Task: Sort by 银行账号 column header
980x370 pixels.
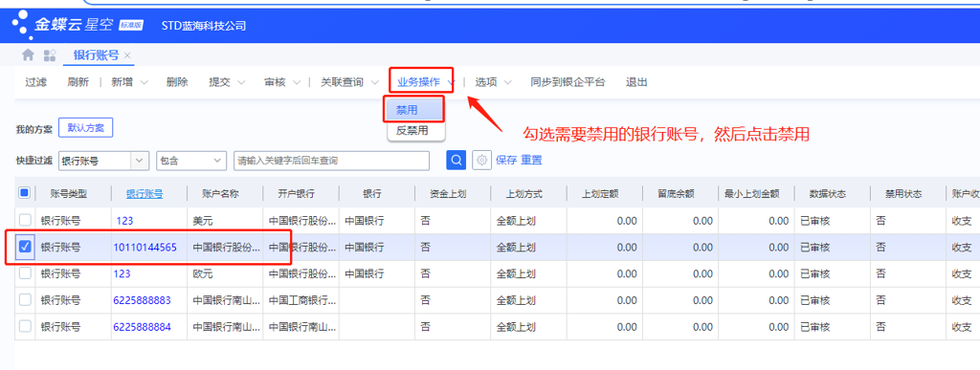Action: 145,194
